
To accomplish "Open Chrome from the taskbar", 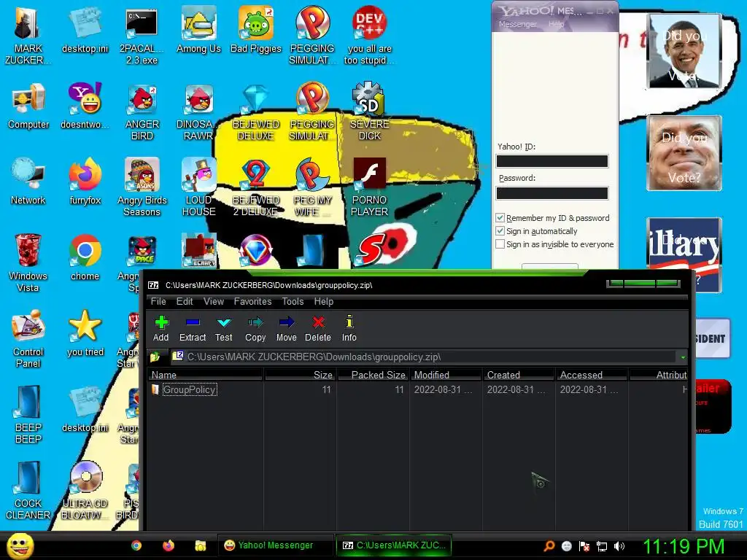I will coord(136,545).
